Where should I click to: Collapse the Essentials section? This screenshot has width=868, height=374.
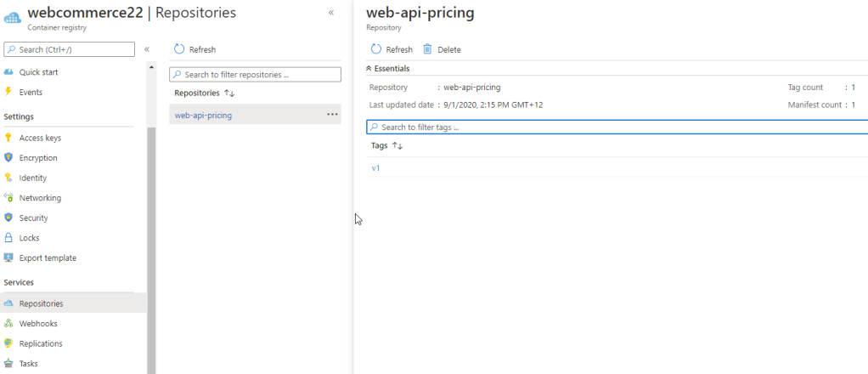369,68
